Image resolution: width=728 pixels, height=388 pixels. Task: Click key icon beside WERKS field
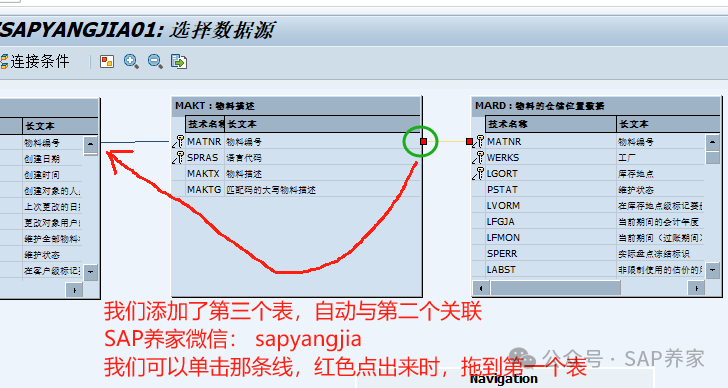479,158
